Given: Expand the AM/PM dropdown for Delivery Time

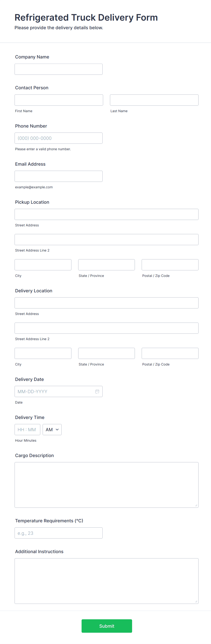Looking at the screenshot, I should pyautogui.click(x=52, y=429).
